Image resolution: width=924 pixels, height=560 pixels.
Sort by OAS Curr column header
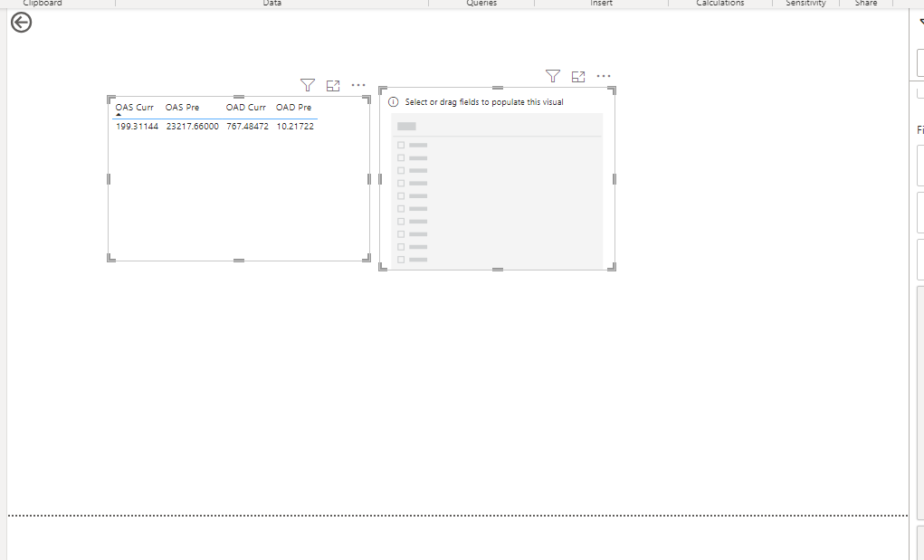134,107
